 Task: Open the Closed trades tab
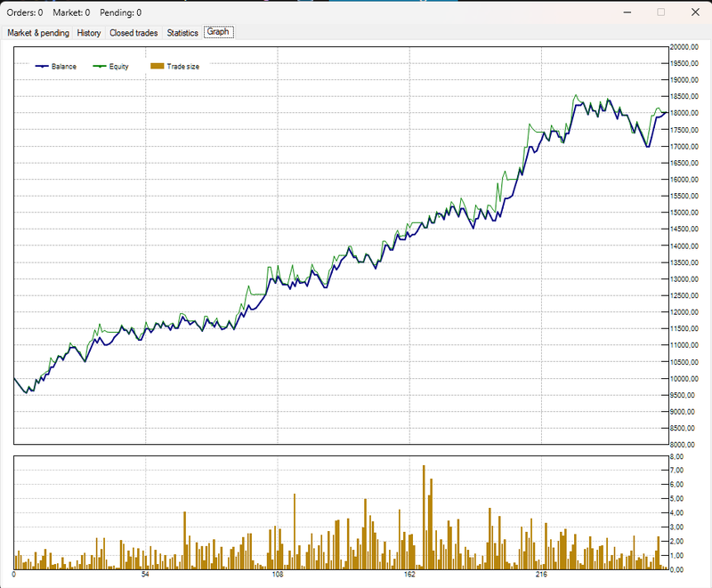coord(133,33)
